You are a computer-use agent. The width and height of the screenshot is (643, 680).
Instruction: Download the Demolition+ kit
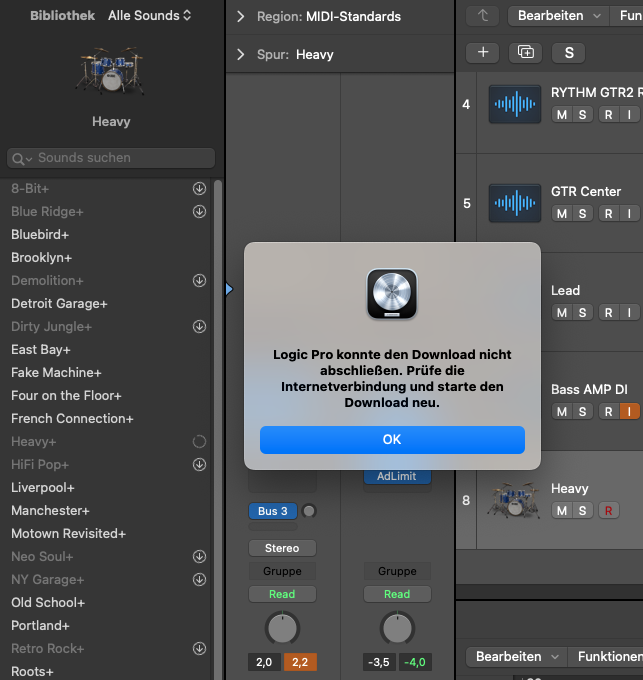click(199, 281)
